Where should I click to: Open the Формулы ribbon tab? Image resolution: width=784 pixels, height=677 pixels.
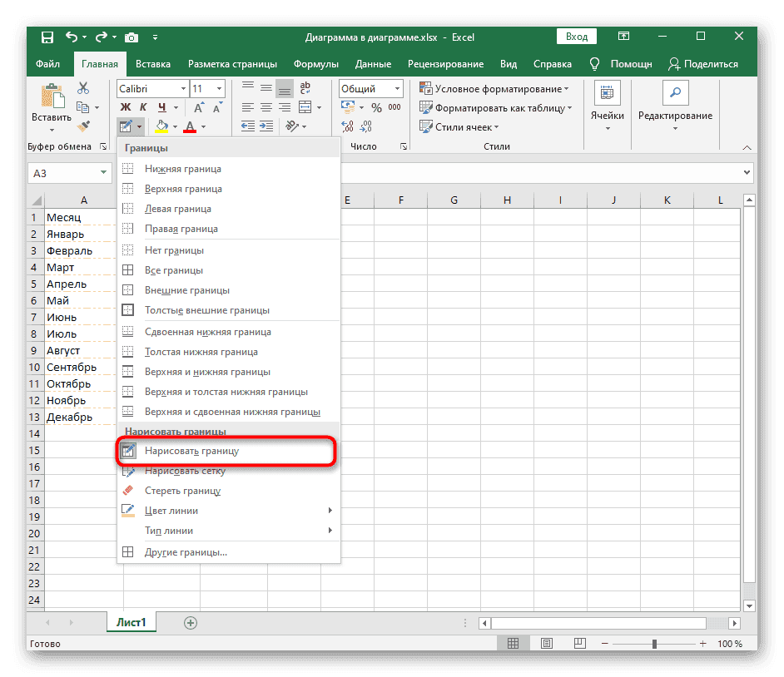(316, 64)
